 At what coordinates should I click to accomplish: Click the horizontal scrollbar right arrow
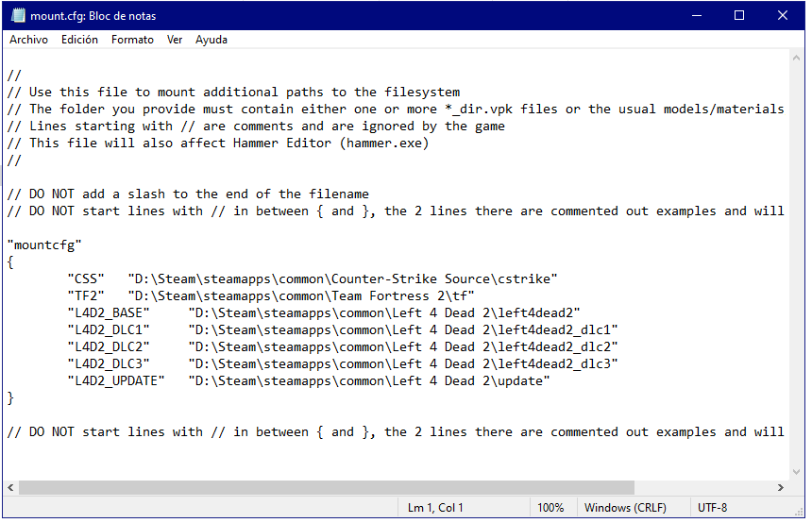click(x=781, y=488)
